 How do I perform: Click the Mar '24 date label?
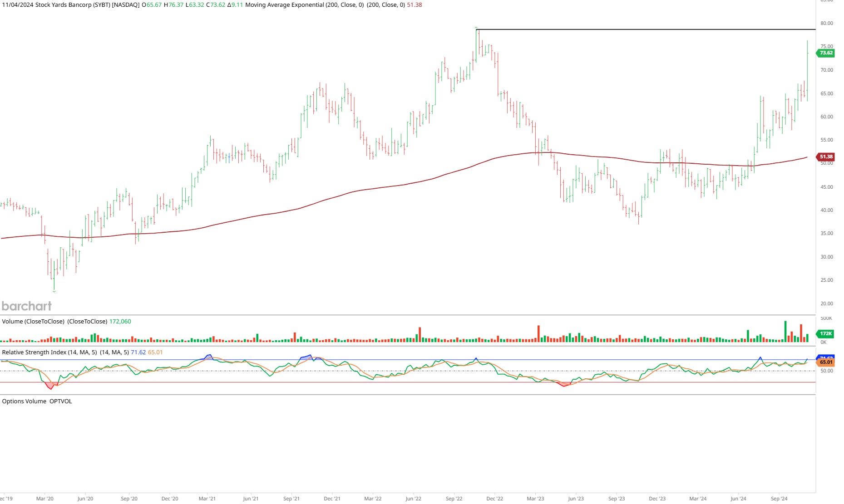(x=698, y=499)
